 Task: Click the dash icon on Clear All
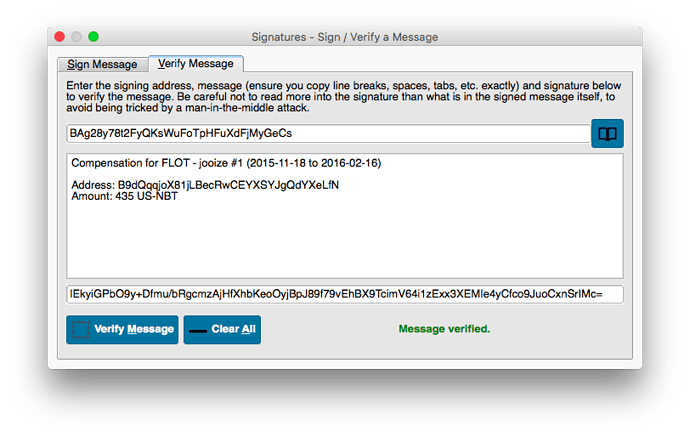198,331
